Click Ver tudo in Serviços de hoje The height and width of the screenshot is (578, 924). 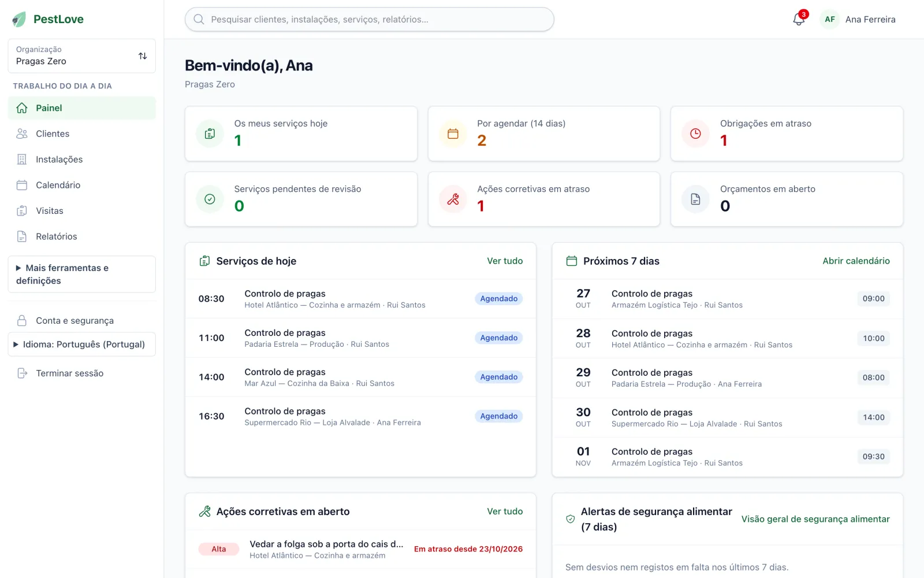click(x=505, y=261)
